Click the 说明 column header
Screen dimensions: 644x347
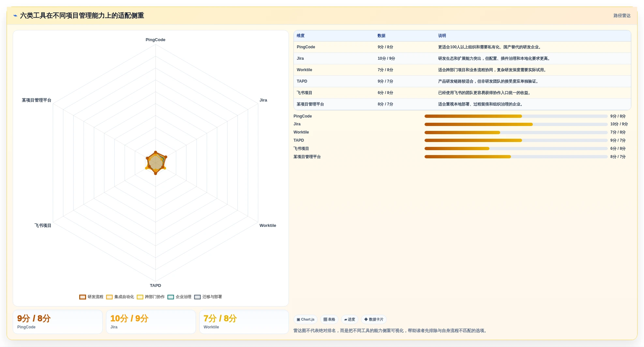point(442,36)
